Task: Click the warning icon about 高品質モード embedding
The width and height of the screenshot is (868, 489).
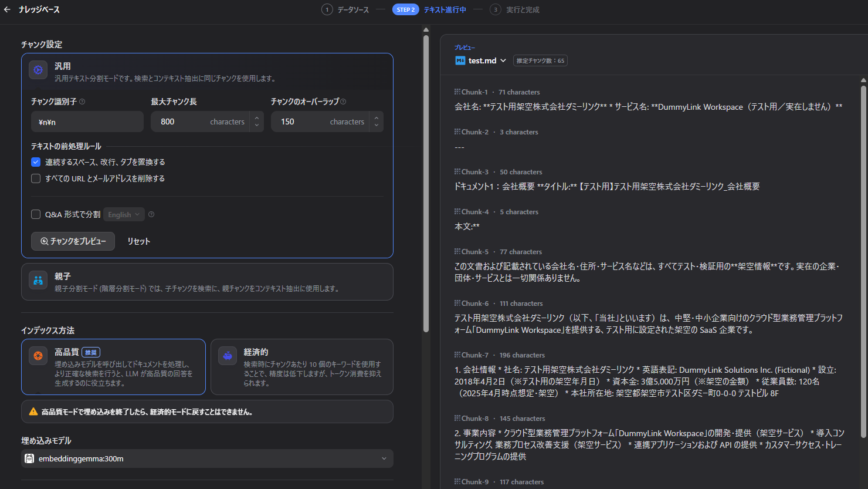Action: tap(33, 412)
